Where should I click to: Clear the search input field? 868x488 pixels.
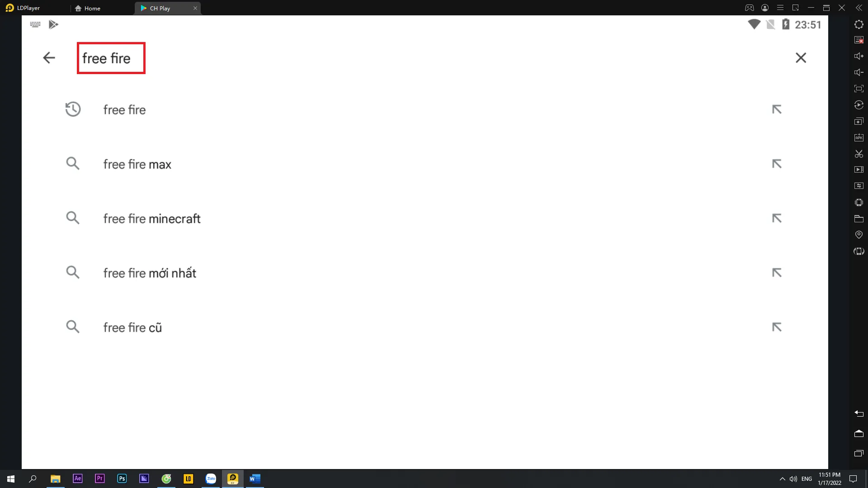point(801,58)
